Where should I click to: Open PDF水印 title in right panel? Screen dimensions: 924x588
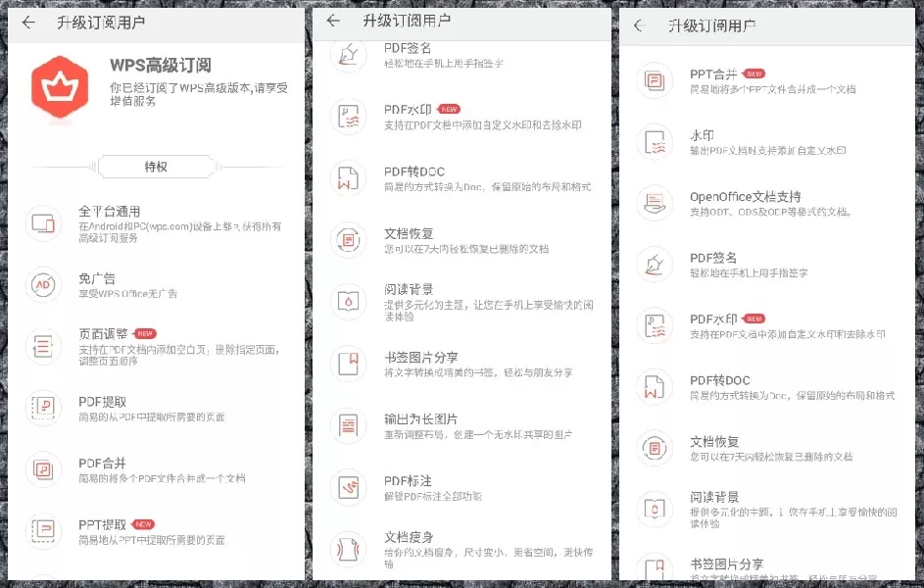click(x=713, y=319)
